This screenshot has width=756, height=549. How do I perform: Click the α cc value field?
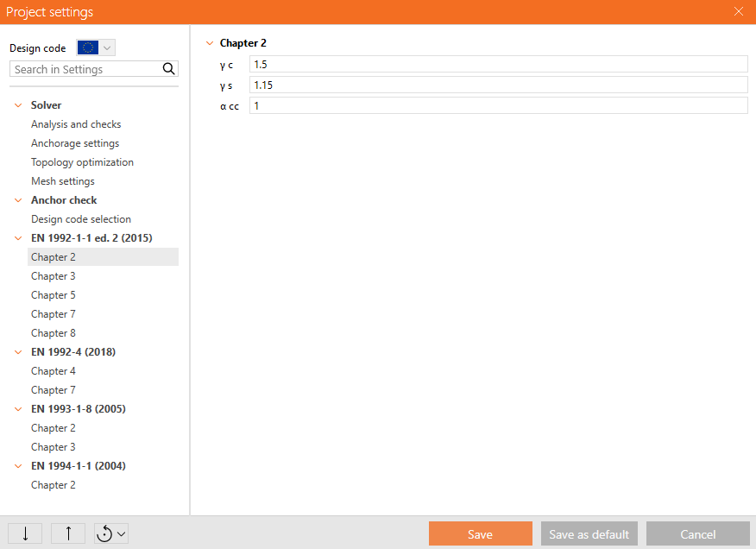pos(499,105)
